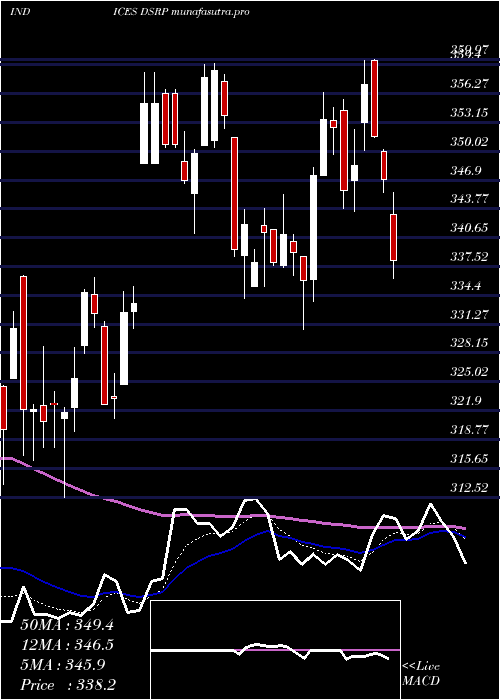
Task: Click the 325.02 price axis label
Action: (x=468, y=372)
